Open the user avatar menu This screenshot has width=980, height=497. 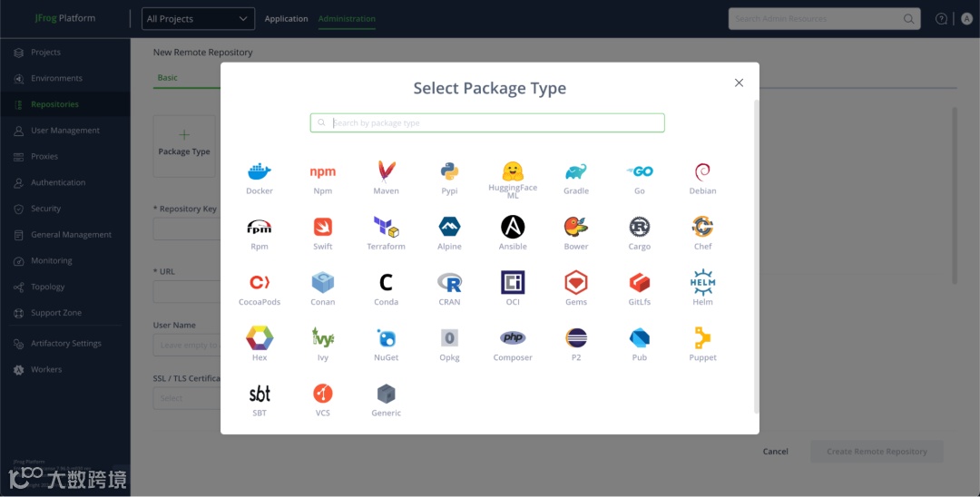click(966, 19)
